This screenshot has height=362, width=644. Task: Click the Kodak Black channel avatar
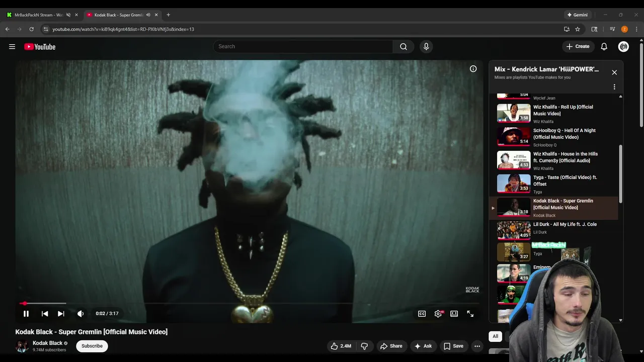pyautogui.click(x=22, y=346)
